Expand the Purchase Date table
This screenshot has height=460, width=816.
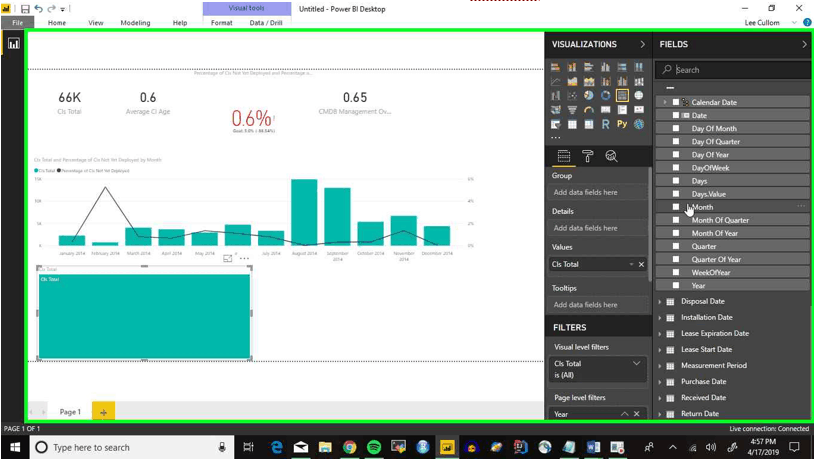[x=660, y=381]
